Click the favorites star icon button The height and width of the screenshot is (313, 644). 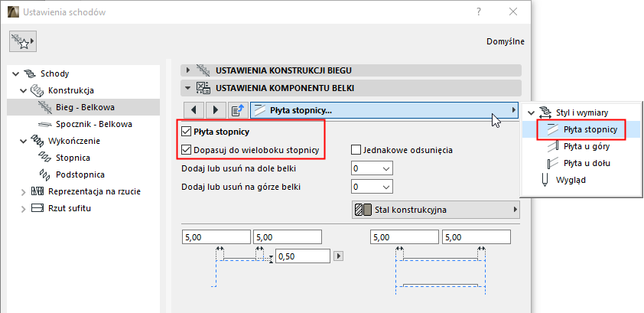point(23,41)
